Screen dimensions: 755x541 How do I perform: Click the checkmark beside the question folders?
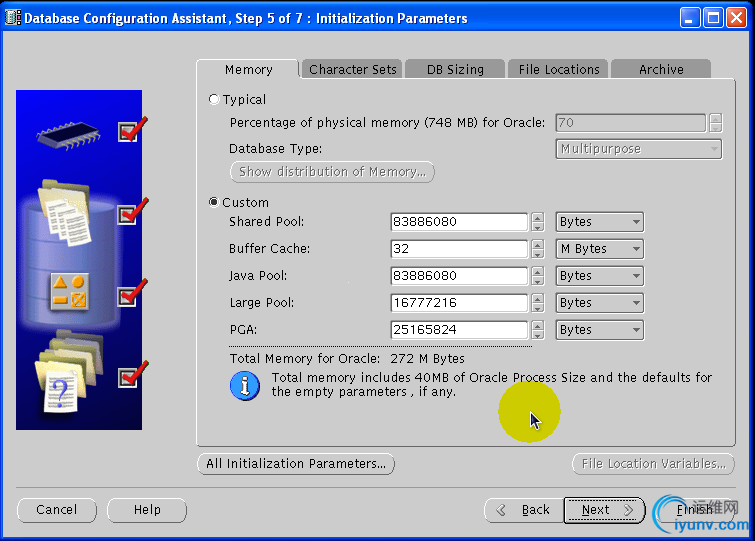coord(132,374)
